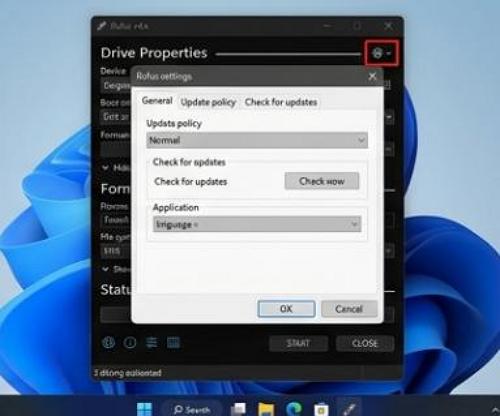Expand the Normal update policy dropdown

point(257,140)
